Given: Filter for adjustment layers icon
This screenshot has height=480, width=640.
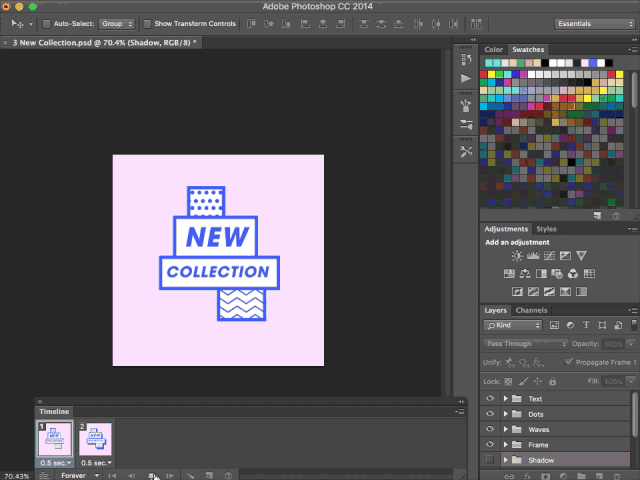Looking at the screenshot, I should [x=570, y=325].
